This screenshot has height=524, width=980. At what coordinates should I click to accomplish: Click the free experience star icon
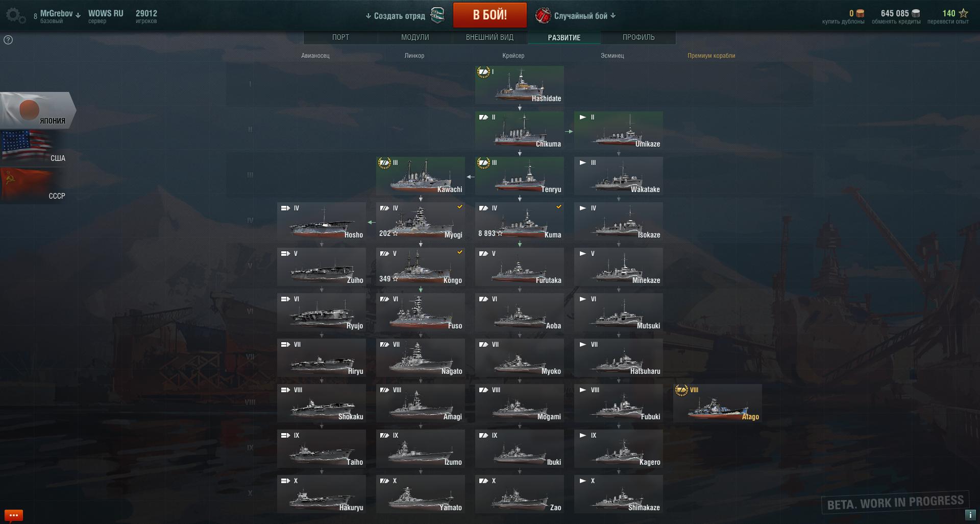point(963,13)
